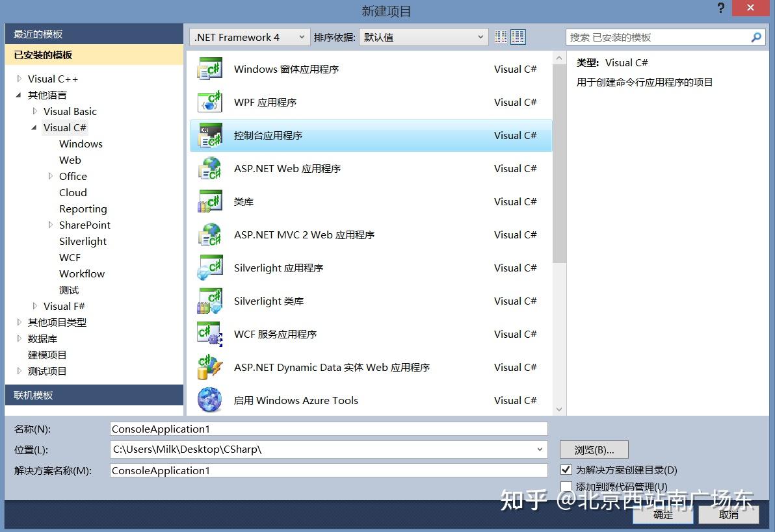Click the Silverlight 应用程序 template icon

[209, 268]
